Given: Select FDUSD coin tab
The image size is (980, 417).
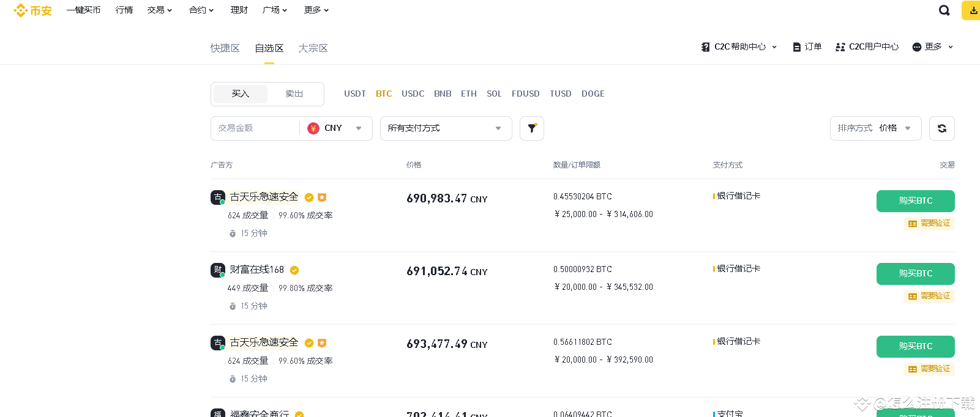Looking at the screenshot, I should coord(526,94).
